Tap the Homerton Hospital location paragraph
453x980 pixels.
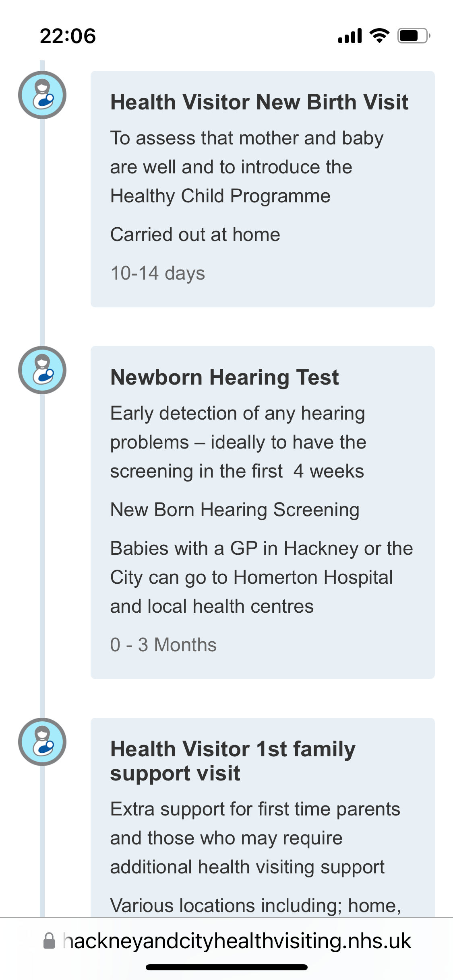(x=262, y=577)
